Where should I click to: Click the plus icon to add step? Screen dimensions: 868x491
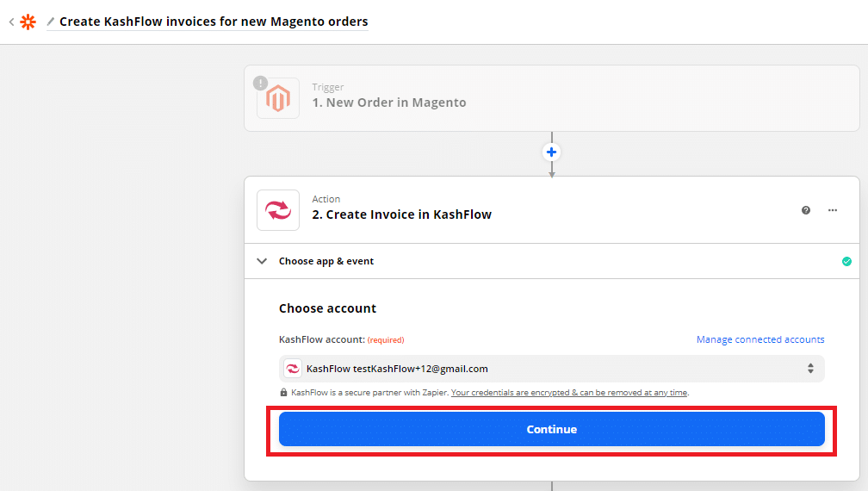coord(552,152)
